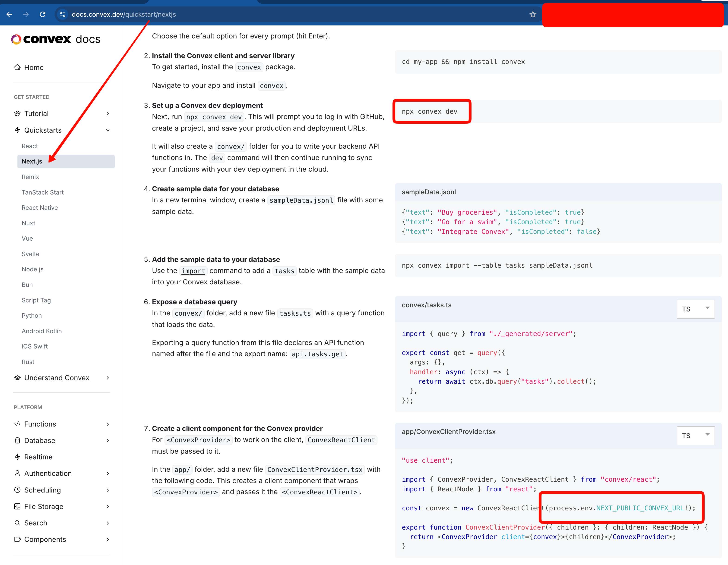The width and height of the screenshot is (728, 565).
Task: Open TS dropdown for ConvexClientProvider.tsx
Action: click(x=695, y=435)
